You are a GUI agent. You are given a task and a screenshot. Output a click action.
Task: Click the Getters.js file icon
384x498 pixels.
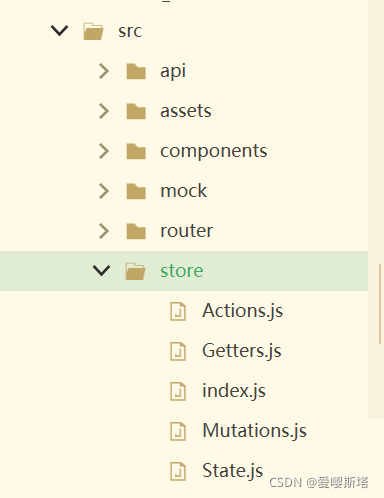(x=178, y=351)
